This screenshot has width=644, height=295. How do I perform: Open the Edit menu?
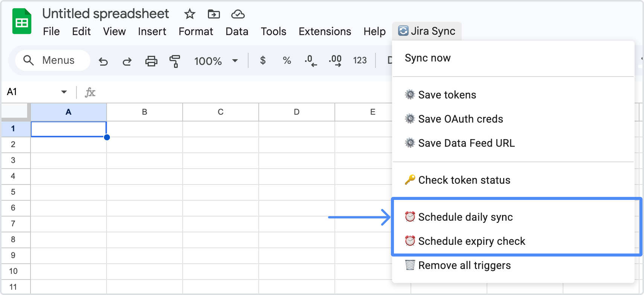coord(81,31)
